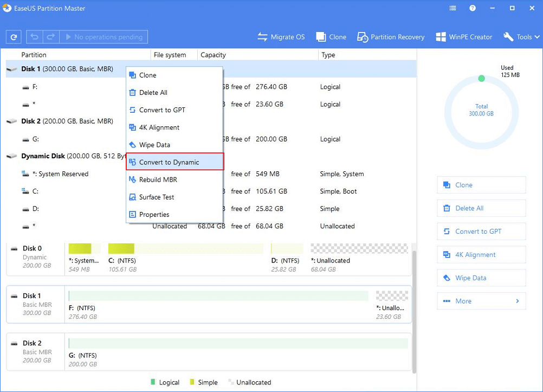Click the Disk 0 System partition bar

click(85, 248)
